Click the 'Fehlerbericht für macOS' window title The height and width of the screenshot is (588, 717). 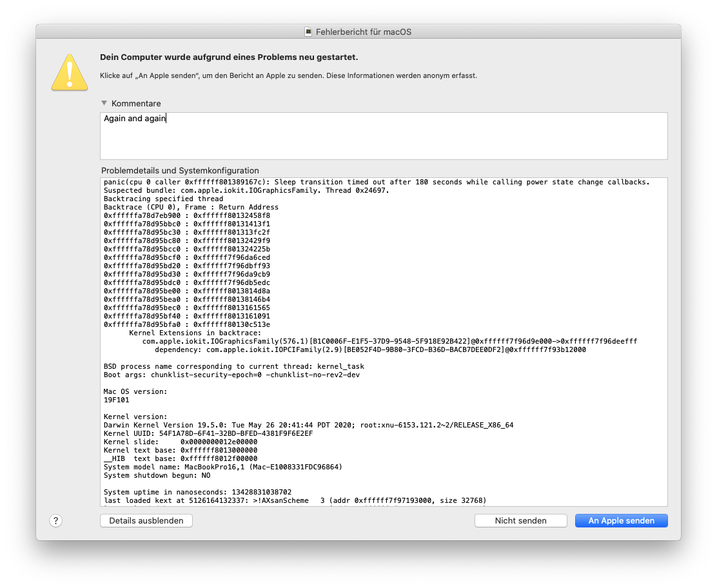[x=364, y=32]
